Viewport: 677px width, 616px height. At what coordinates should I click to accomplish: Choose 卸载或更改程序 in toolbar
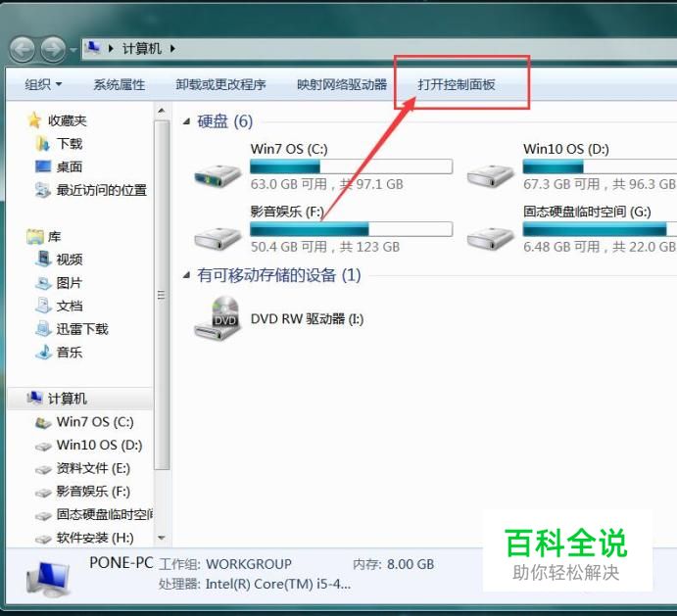pos(220,84)
